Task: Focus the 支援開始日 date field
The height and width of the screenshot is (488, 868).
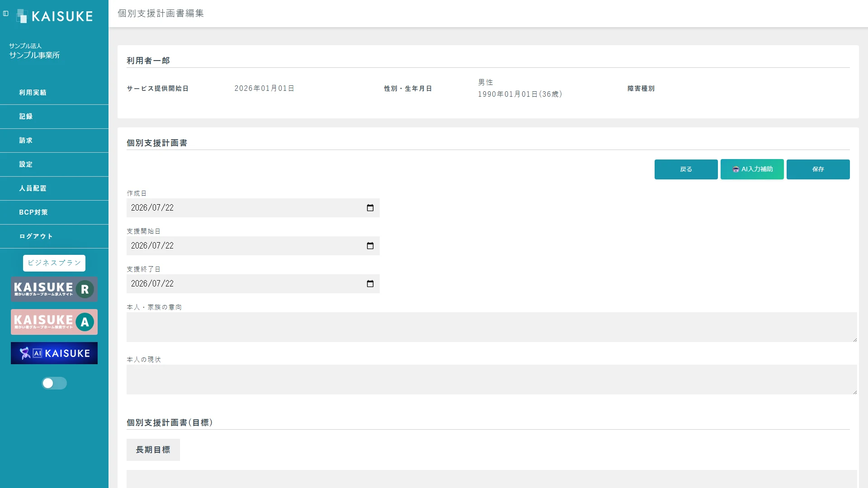Action: pyautogui.click(x=253, y=246)
